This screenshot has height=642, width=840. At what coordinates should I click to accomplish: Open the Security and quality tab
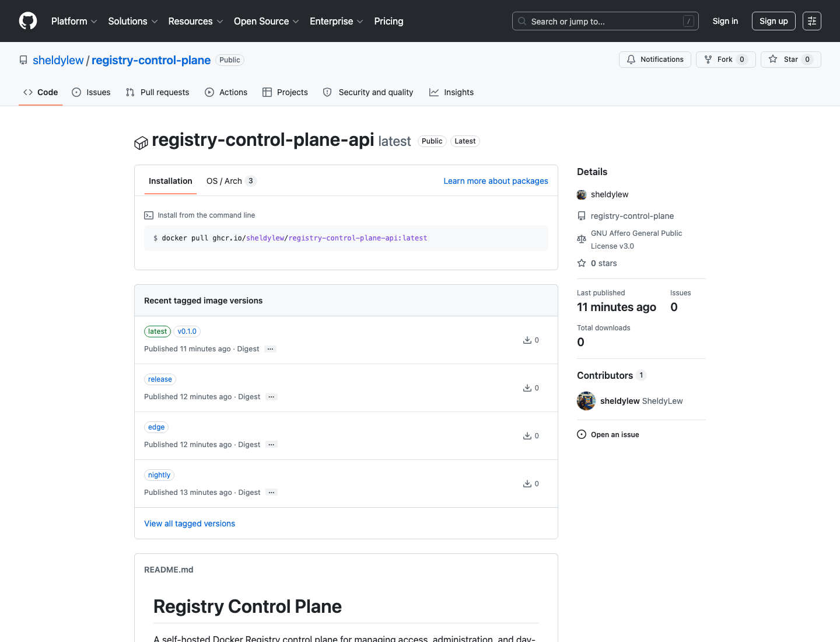[368, 92]
